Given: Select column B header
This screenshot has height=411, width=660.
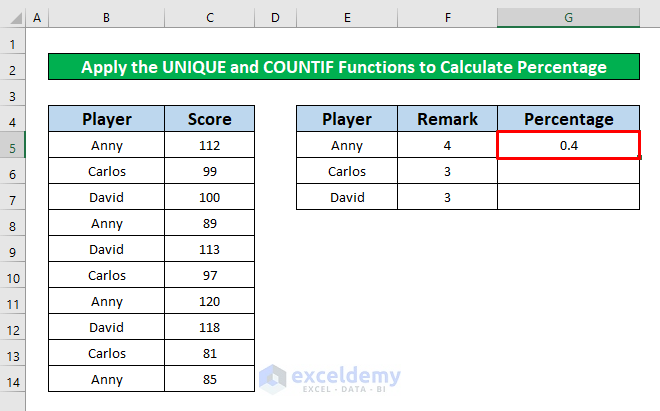Looking at the screenshot, I should pos(107,19).
